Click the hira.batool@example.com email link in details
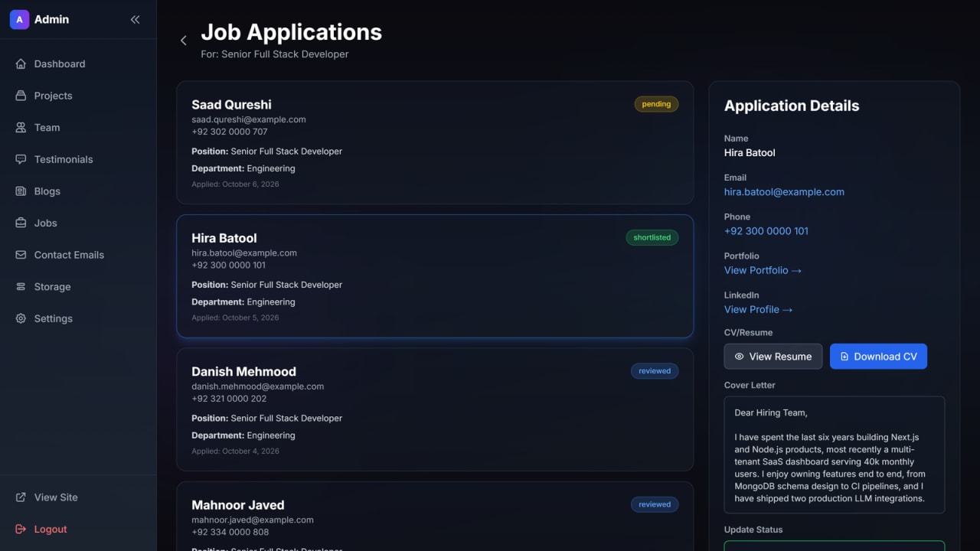 [x=784, y=192]
